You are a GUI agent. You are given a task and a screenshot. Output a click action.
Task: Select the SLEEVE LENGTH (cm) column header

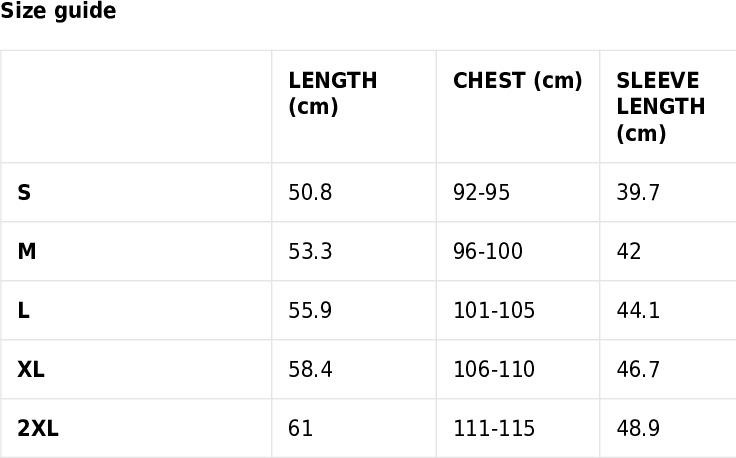pyautogui.click(x=668, y=107)
